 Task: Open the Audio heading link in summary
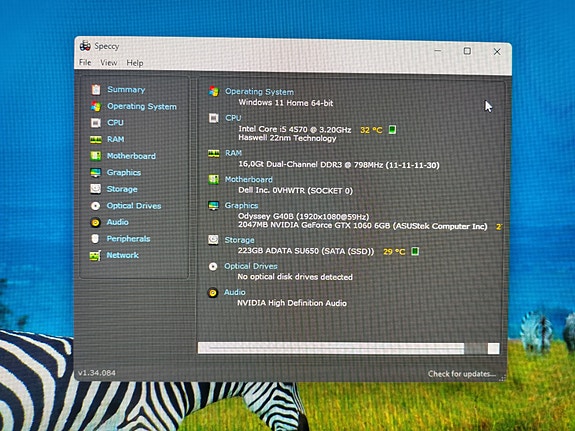point(235,292)
